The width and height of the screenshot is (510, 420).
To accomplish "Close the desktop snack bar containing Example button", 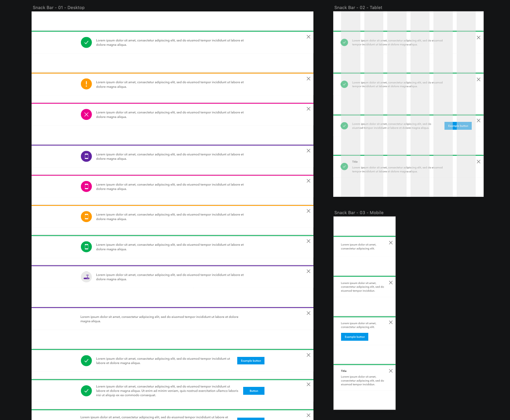I will (309, 355).
